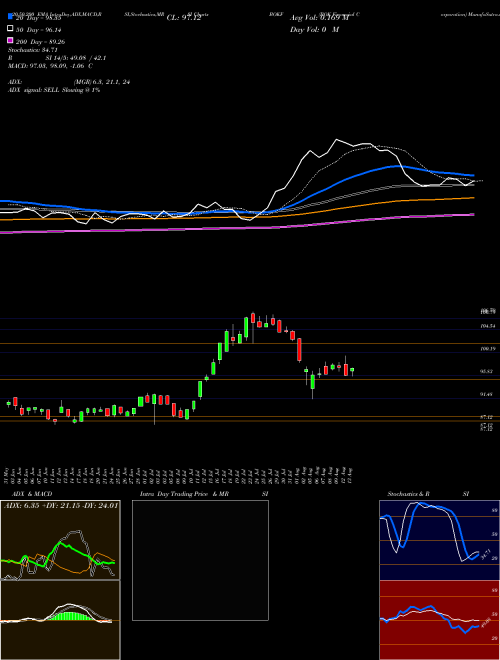500x660 pixels.
Task: Click the 91.48 price axis label
Action: click(488, 394)
